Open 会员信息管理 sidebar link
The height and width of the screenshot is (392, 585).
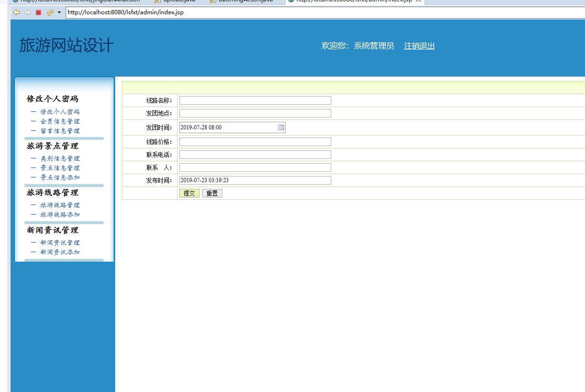click(x=60, y=121)
